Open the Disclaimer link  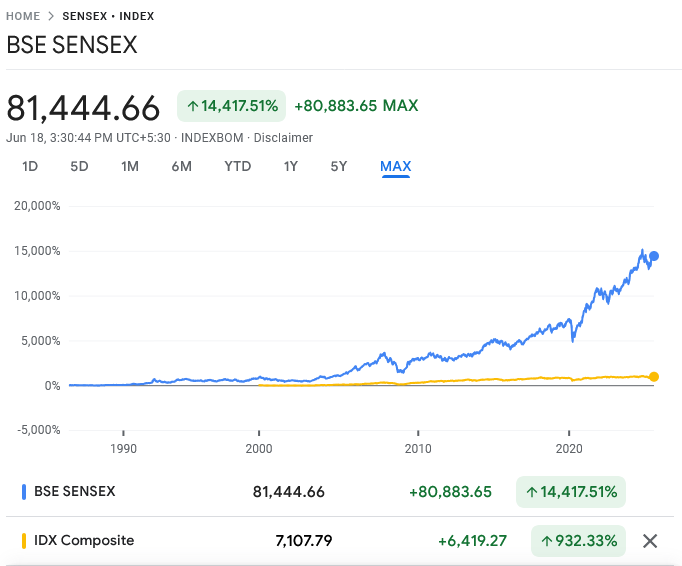283,138
